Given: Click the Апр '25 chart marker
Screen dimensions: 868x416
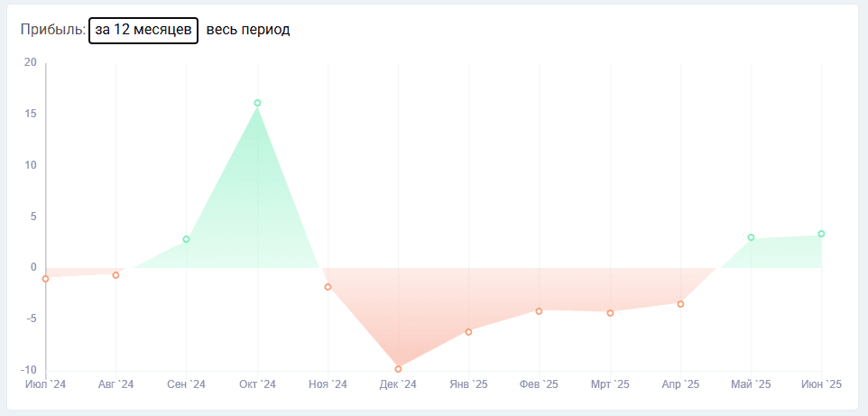Looking at the screenshot, I should [x=680, y=304].
